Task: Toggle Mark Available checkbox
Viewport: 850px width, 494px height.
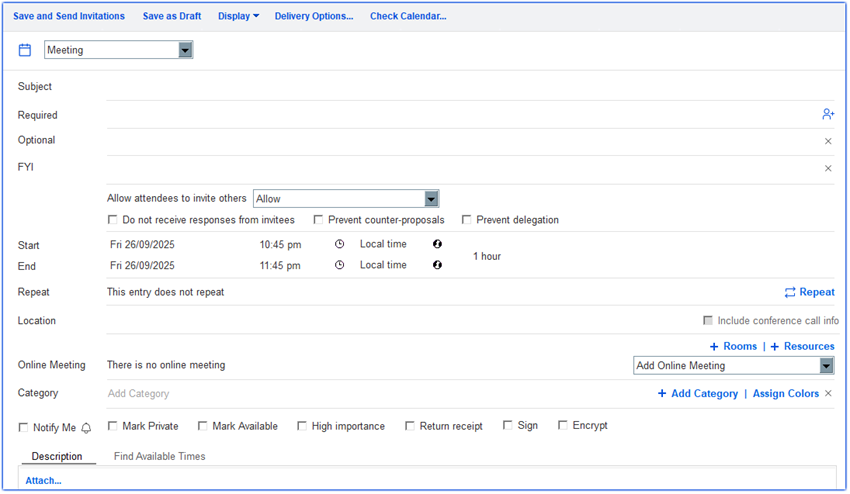Action: click(202, 426)
